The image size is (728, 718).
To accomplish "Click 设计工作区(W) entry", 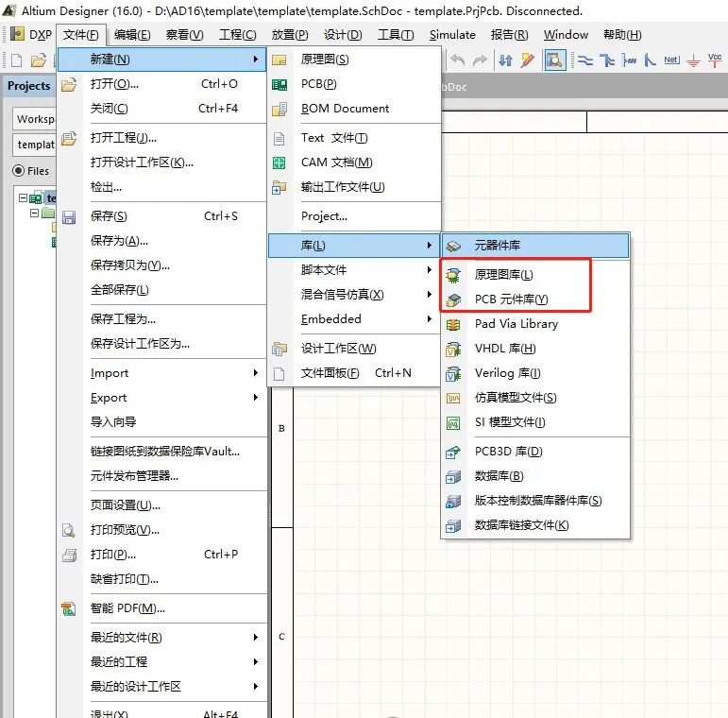I will (354, 349).
